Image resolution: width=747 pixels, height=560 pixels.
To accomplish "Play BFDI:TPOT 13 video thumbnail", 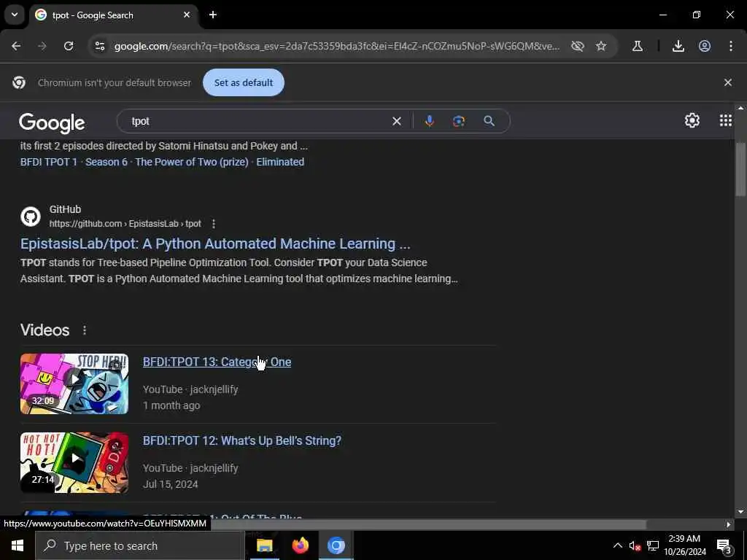I will 74,384.
